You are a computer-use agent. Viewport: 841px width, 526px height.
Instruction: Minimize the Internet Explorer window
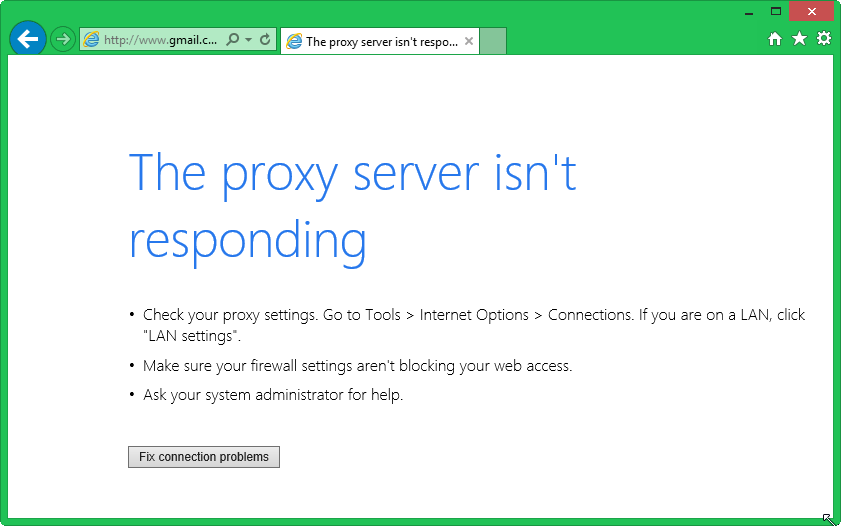pyautogui.click(x=746, y=11)
